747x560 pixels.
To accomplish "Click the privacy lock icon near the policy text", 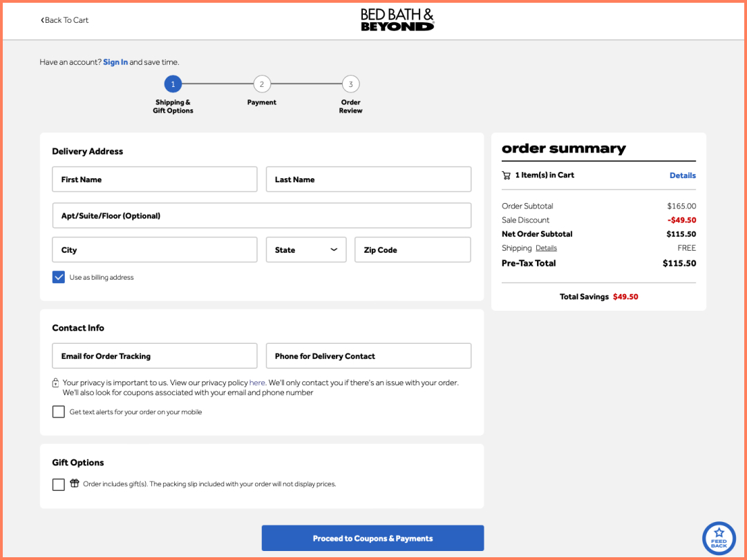I will pos(55,383).
